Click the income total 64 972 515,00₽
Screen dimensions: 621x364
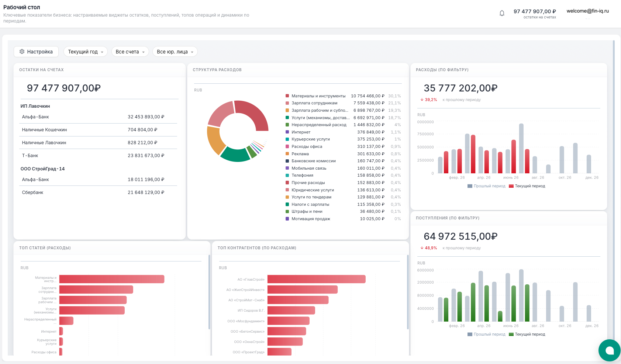coord(460,236)
